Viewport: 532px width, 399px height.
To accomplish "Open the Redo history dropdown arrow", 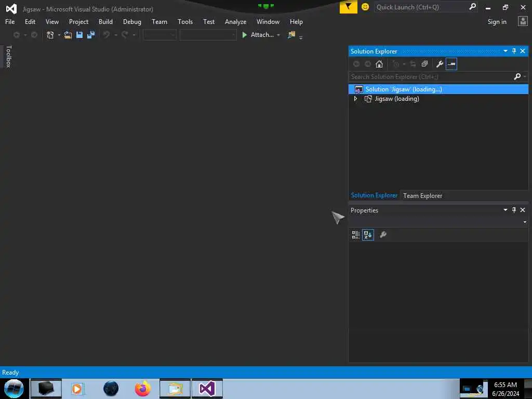I will point(134,35).
